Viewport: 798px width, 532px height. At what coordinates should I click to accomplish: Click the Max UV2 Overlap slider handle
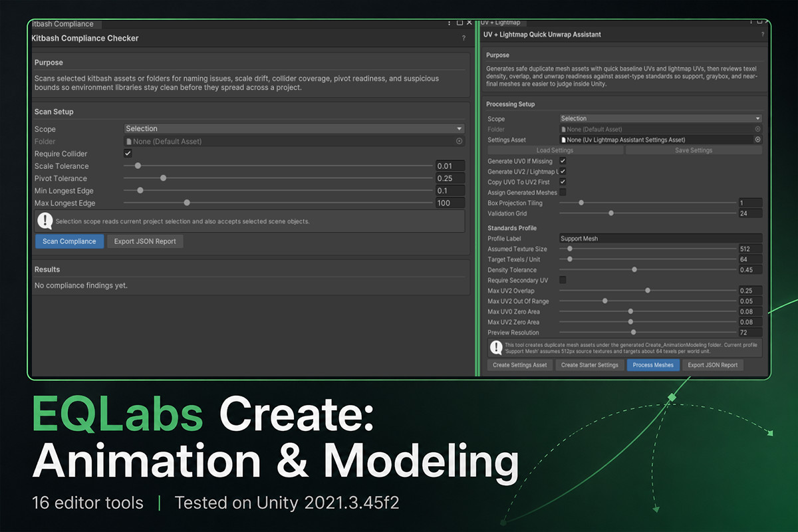pyautogui.click(x=648, y=291)
